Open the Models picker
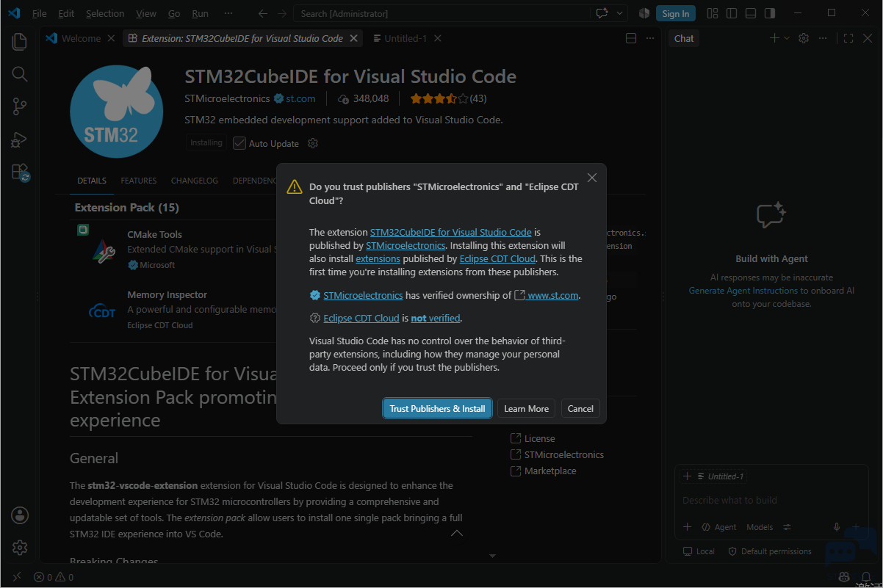Screen dimensions: 883x588 point(760,527)
